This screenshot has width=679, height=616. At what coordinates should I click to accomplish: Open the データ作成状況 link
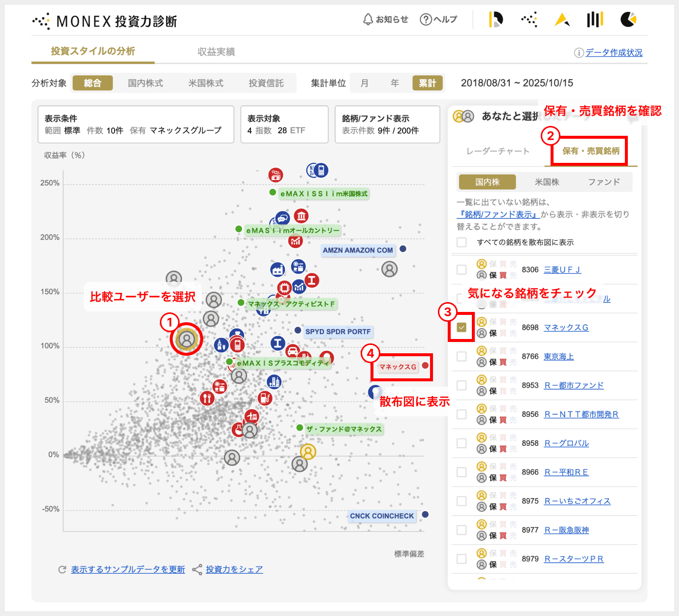click(614, 53)
